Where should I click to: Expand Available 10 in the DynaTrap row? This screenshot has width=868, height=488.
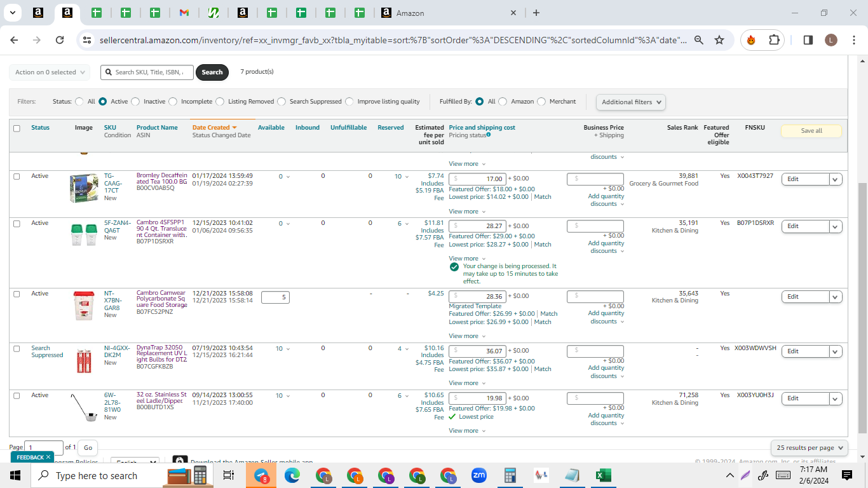283,349
